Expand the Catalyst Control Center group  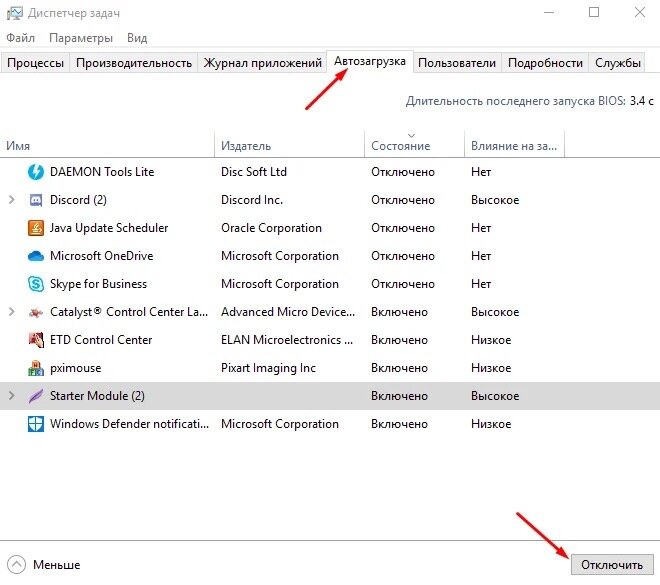(12, 311)
